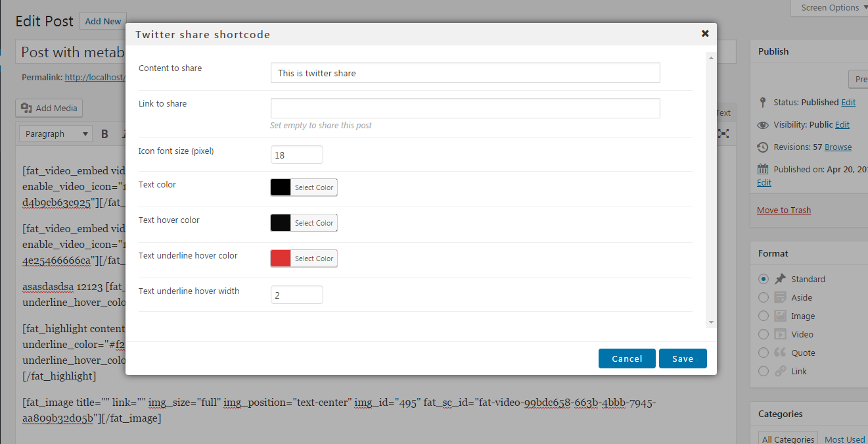Click the Visibility eye icon
The height and width of the screenshot is (444, 868).
point(763,125)
